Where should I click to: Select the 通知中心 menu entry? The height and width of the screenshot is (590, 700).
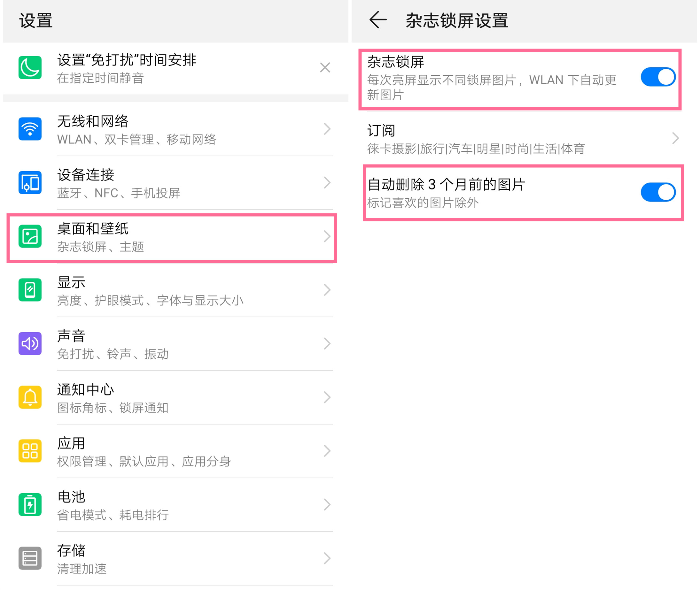click(x=167, y=397)
